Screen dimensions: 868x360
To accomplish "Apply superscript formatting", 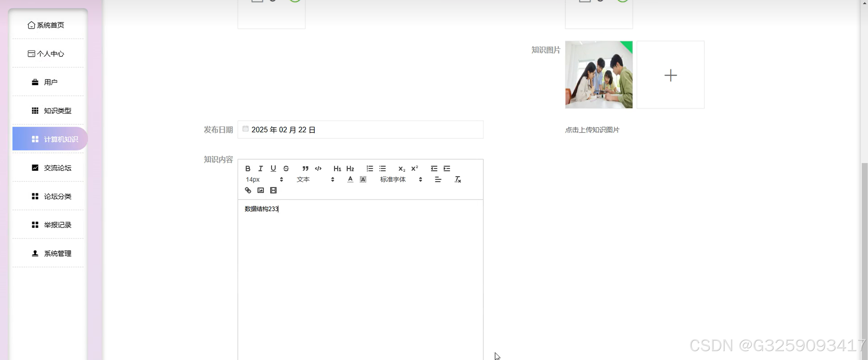I will pyautogui.click(x=414, y=168).
